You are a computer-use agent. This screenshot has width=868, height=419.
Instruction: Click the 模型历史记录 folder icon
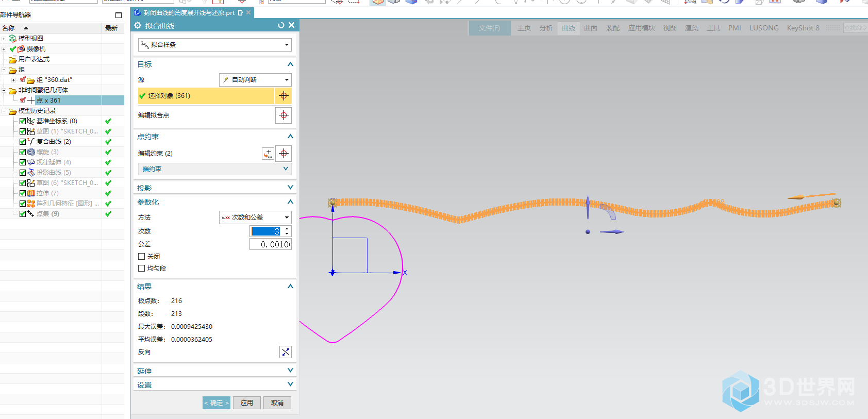[x=12, y=111]
